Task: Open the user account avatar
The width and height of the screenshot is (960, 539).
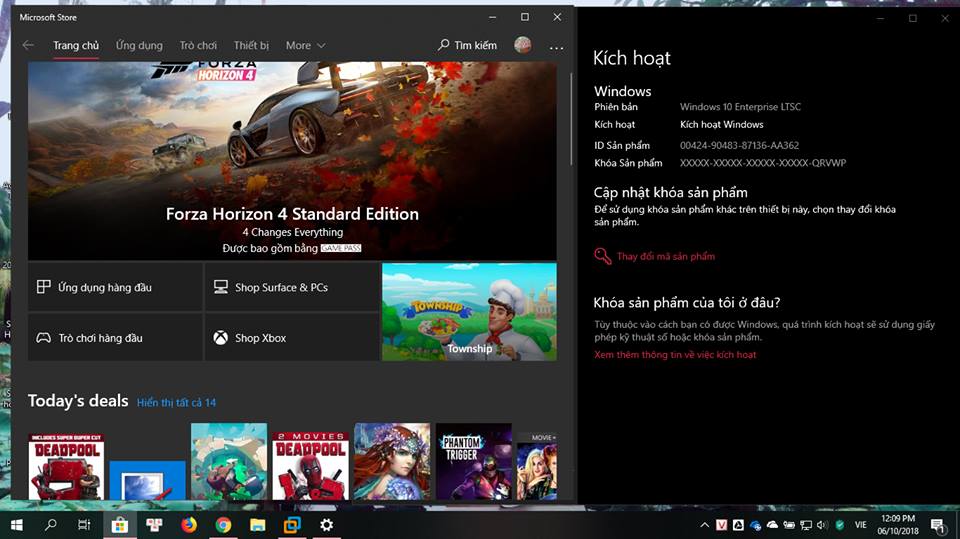Action: 523,45
